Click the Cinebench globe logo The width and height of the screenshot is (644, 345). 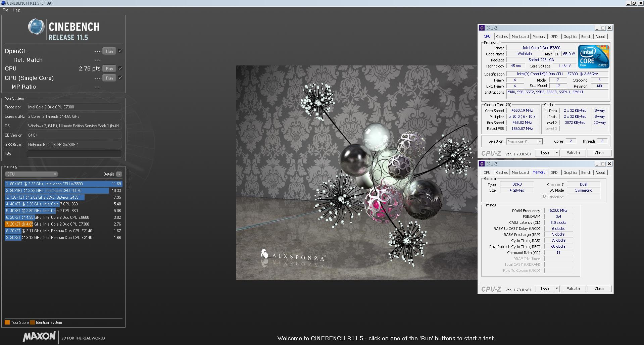(36, 27)
